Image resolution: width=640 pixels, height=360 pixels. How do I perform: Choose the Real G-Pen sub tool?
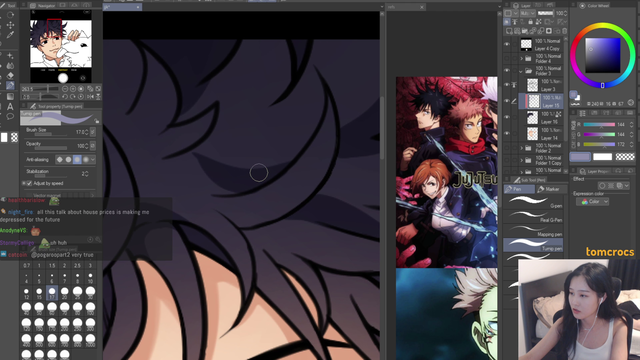tap(533, 216)
